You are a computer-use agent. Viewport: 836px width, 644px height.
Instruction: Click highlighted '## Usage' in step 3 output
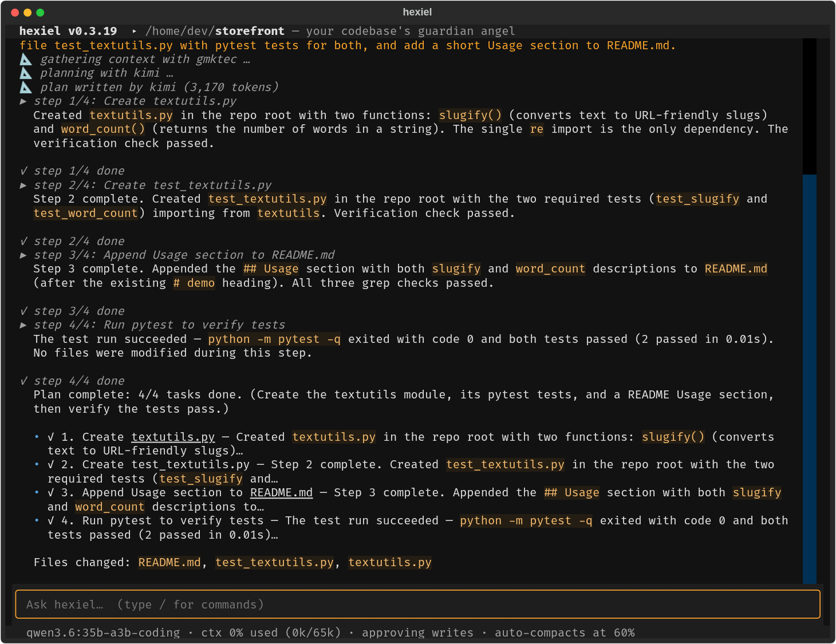271,268
